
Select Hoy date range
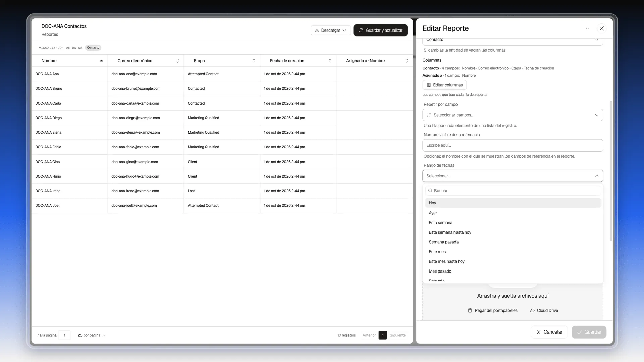point(513,203)
